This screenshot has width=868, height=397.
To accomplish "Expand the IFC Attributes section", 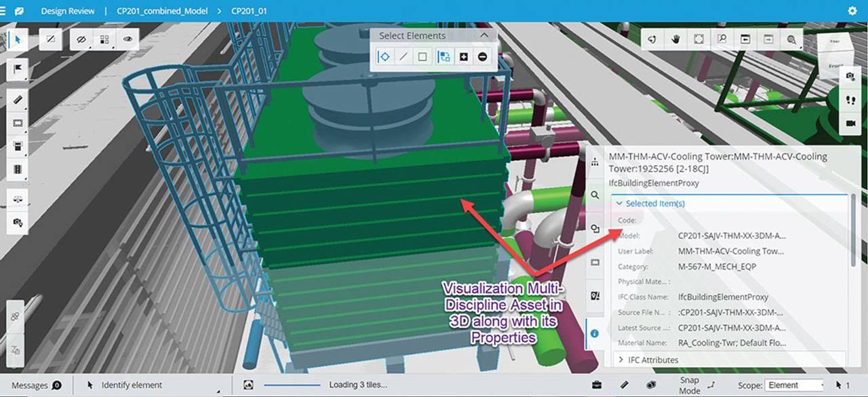I will tap(622, 360).
